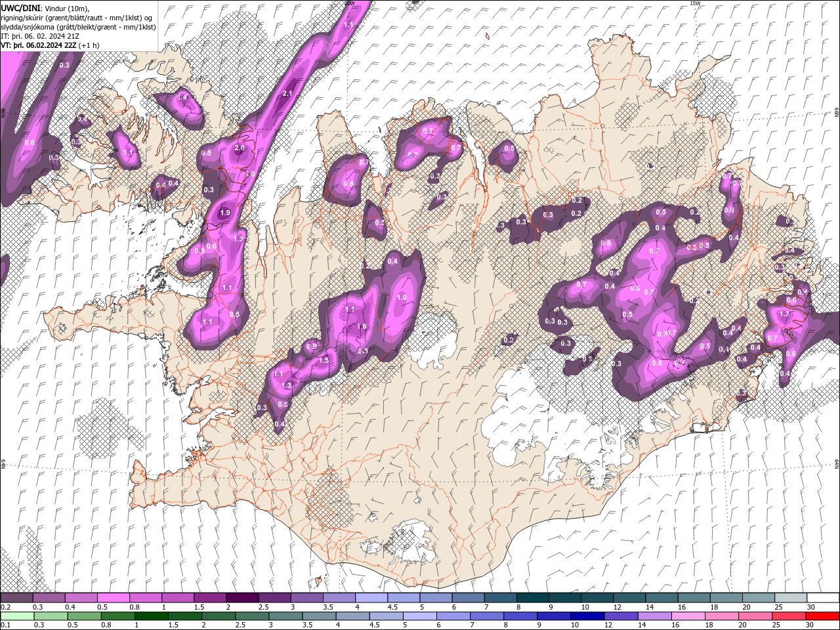This screenshot has height=630, width=840.
Task: Pick top-row legend swatch between 0.5 and 0.8
Action: coord(114,598)
